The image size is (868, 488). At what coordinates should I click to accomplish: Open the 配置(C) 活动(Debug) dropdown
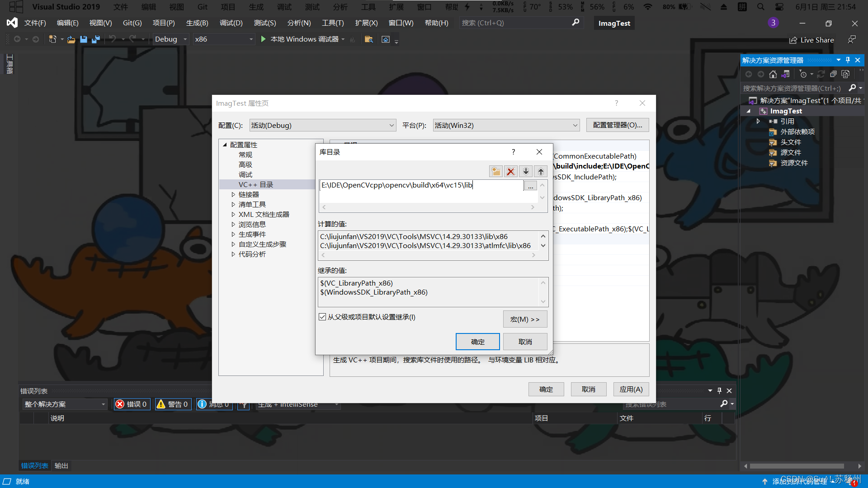coord(323,125)
